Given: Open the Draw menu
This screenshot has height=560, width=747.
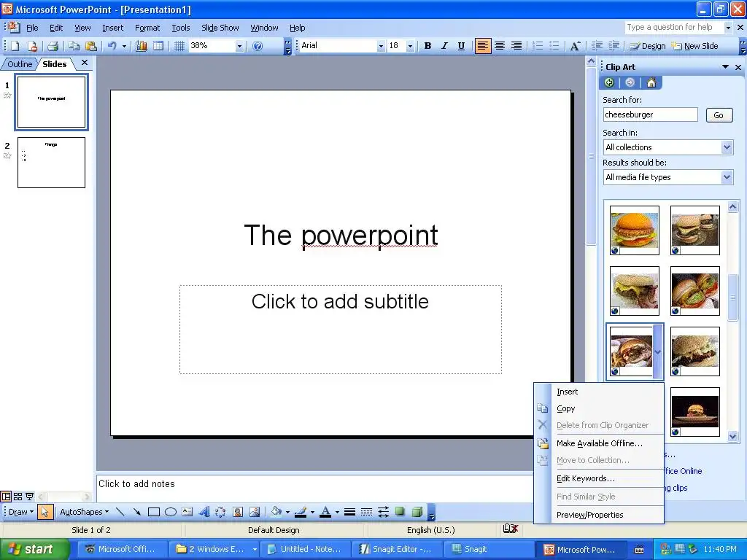Looking at the screenshot, I should pyautogui.click(x=21, y=512).
